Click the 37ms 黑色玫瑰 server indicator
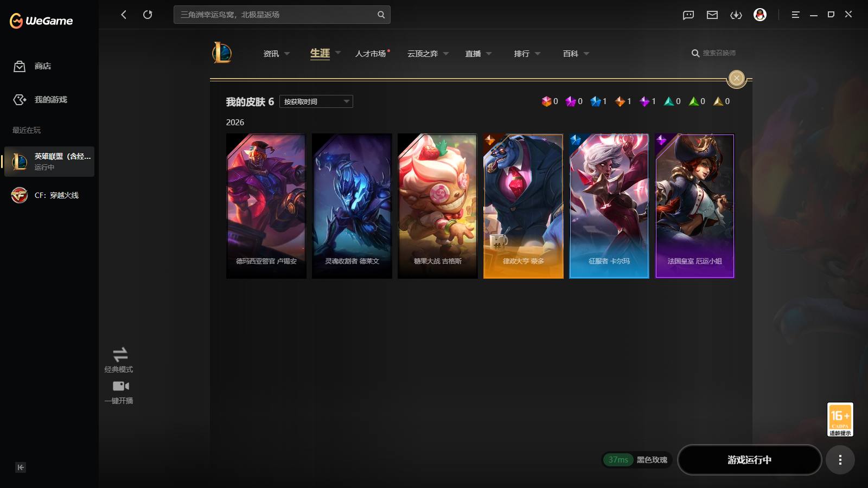This screenshot has width=868, height=488. 637,460
